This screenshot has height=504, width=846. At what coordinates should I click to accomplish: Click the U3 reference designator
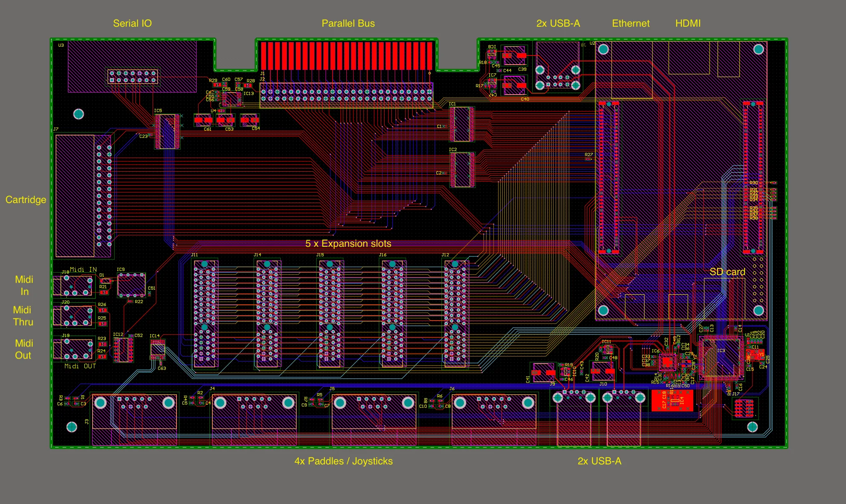[x=61, y=45]
